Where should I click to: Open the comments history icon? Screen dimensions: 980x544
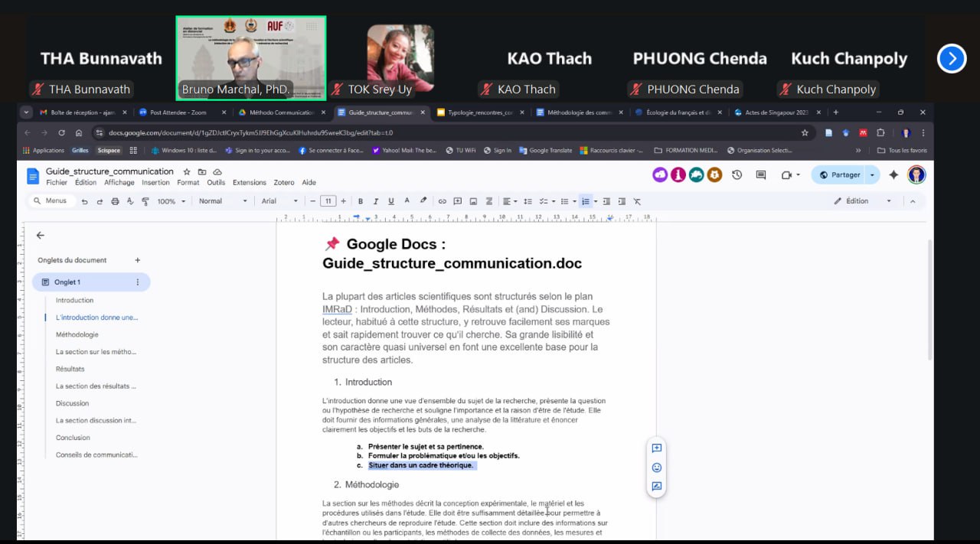click(x=760, y=175)
